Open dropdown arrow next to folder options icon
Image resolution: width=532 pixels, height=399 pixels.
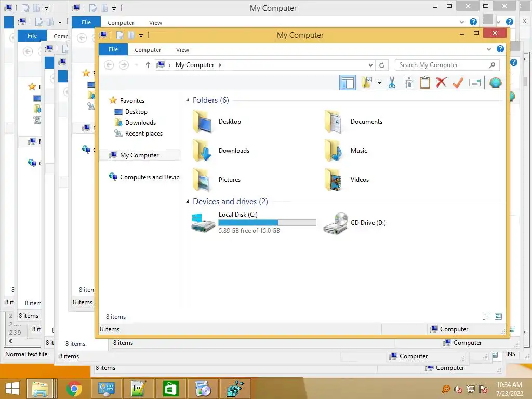(379, 83)
